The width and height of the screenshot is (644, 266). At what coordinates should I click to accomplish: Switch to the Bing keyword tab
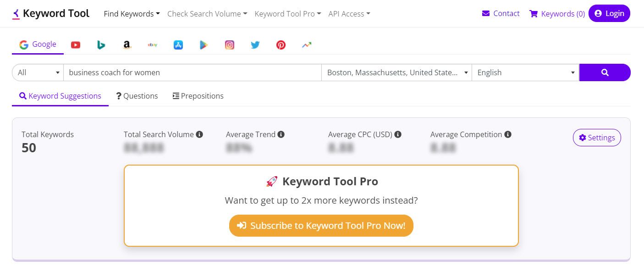(x=101, y=45)
